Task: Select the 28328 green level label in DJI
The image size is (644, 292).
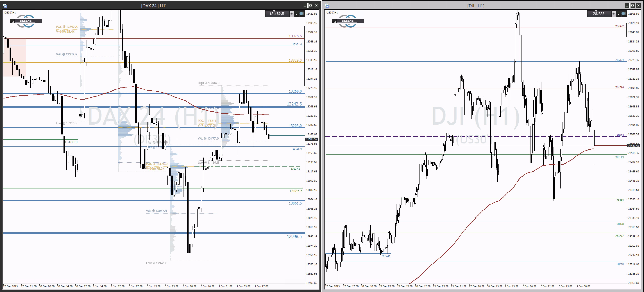Action: (x=620, y=224)
